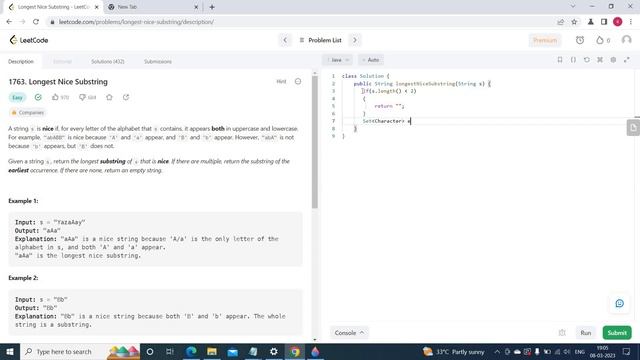Open the Problem List

(320, 40)
